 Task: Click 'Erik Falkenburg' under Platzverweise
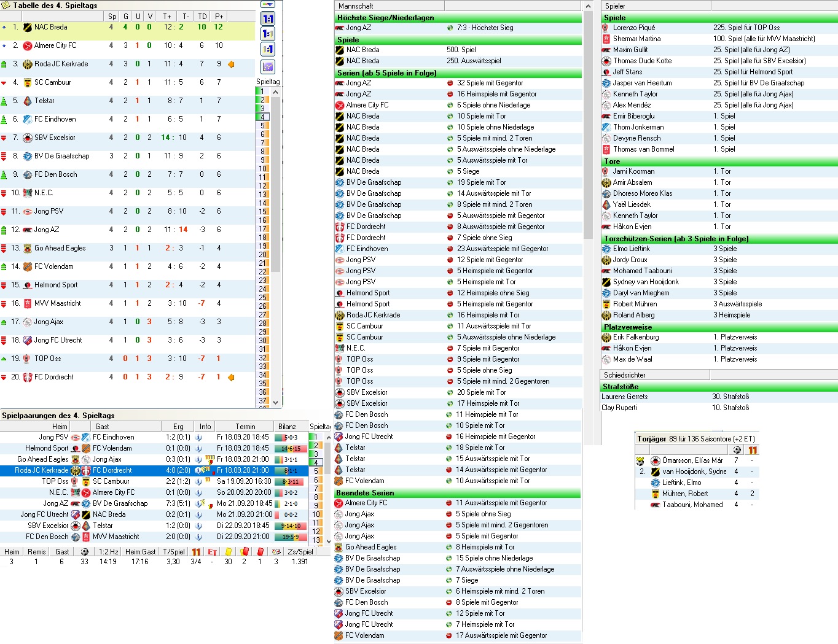636,337
